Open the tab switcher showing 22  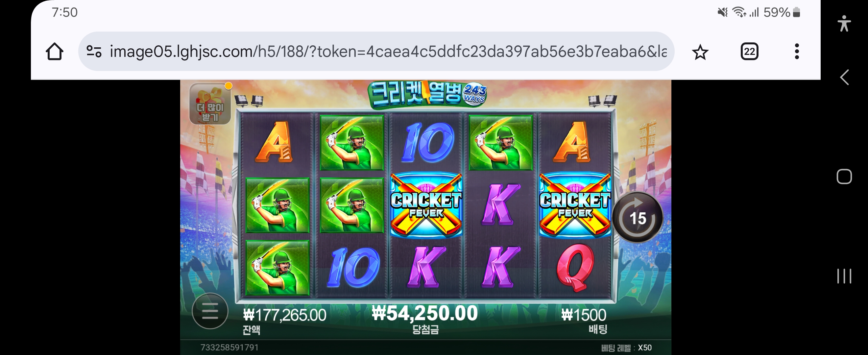point(749,52)
